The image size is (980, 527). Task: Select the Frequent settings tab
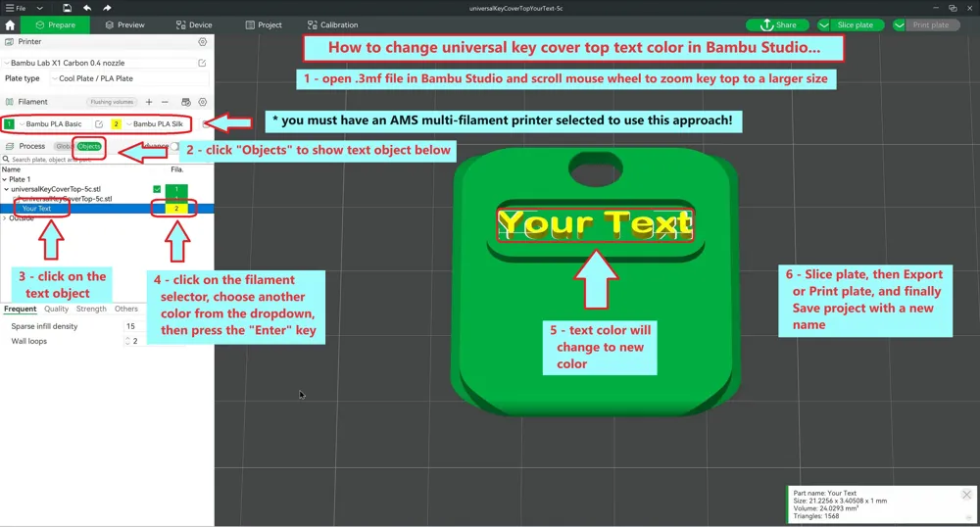click(20, 310)
